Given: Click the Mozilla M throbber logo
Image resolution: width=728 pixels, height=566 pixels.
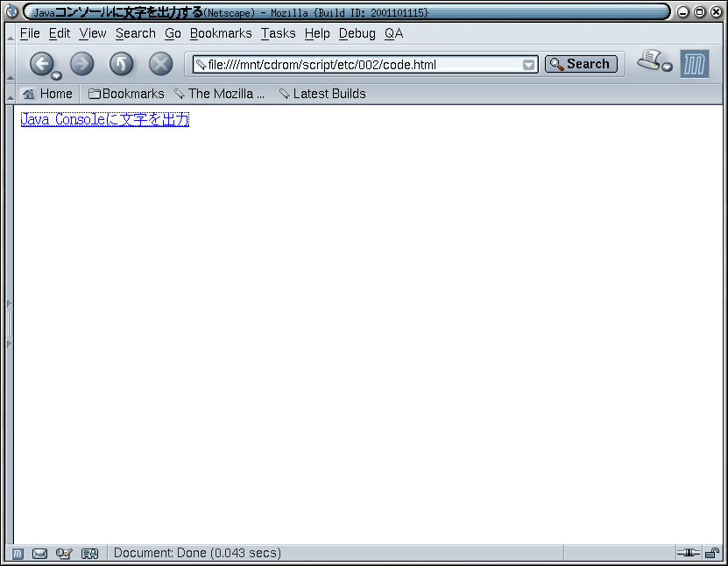Looking at the screenshot, I should pos(695,64).
